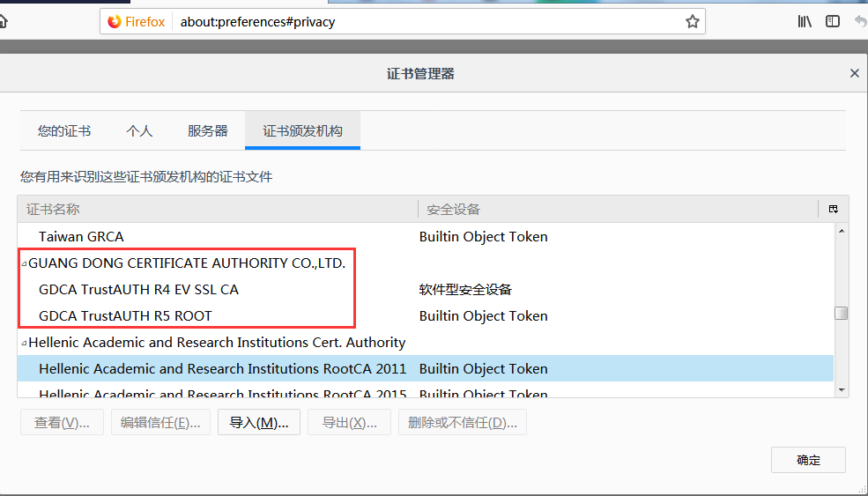Import a certificate with 导入(M)...
Screen dimensions: 868x496
pyautogui.click(x=259, y=422)
